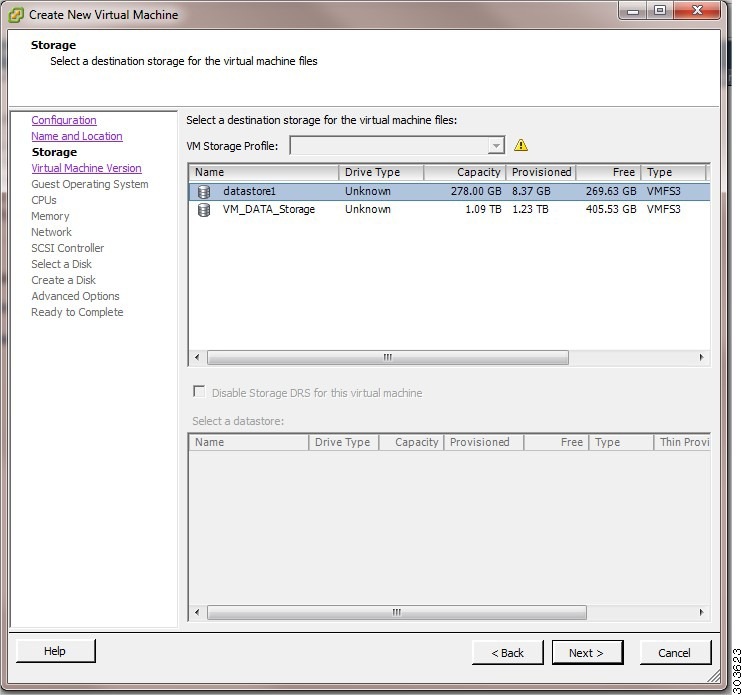Viewport: 742px width, 695px height.
Task: Go to the Configuration step
Action: (64, 120)
